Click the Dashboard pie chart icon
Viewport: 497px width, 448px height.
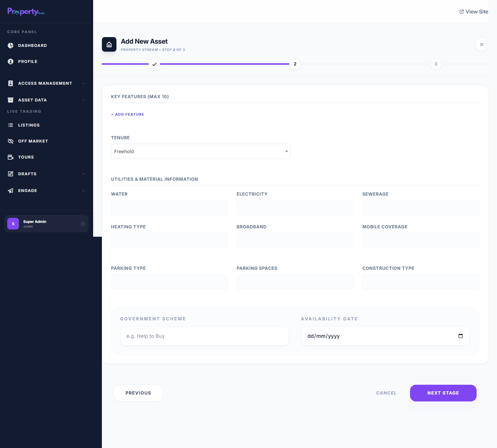tap(11, 45)
